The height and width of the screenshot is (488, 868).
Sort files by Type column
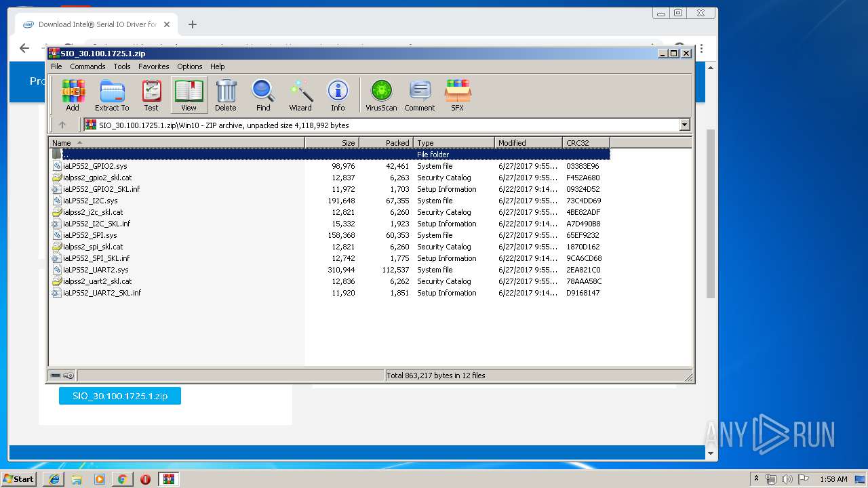pyautogui.click(x=454, y=142)
